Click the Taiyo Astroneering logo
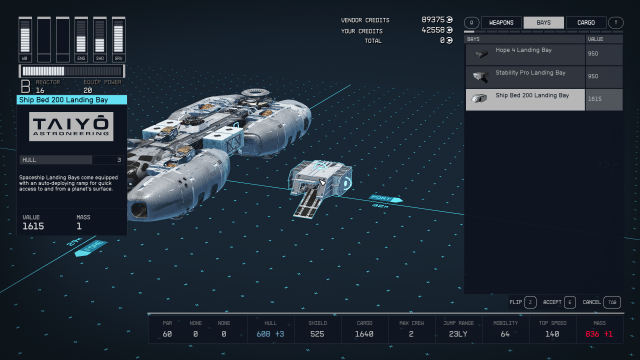 point(71,127)
